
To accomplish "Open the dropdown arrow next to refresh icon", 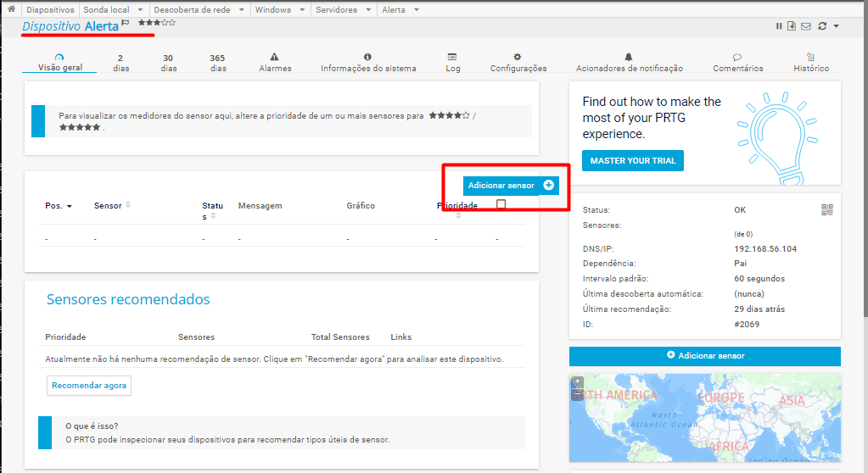I will point(836,26).
